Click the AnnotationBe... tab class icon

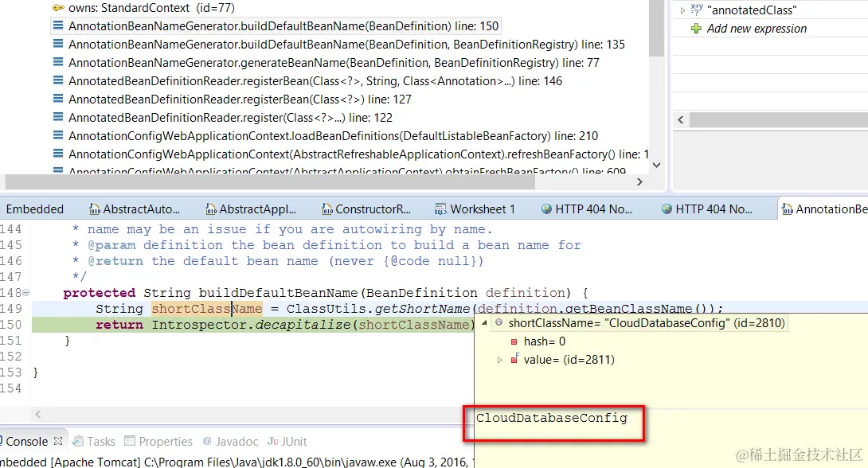tap(788, 209)
